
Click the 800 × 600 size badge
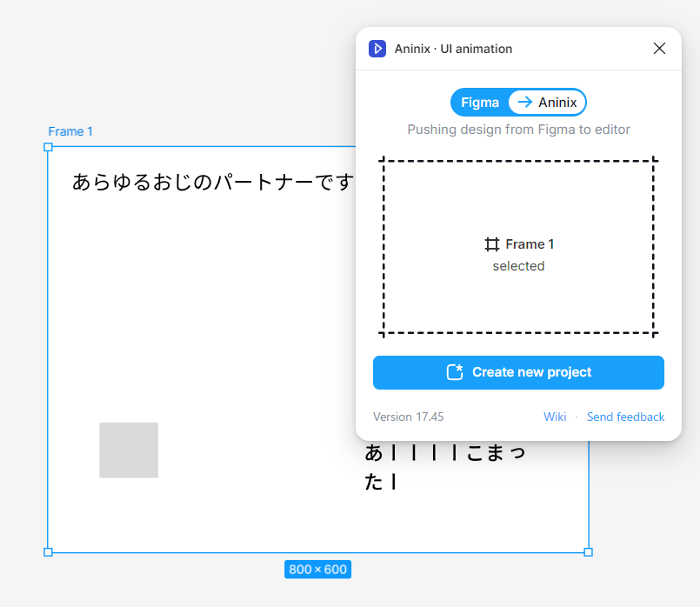(x=317, y=569)
